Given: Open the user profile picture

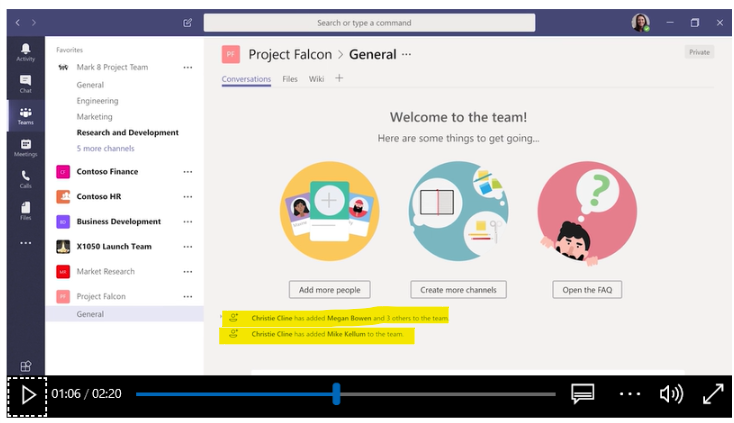Looking at the screenshot, I should click(x=640, y=22).
